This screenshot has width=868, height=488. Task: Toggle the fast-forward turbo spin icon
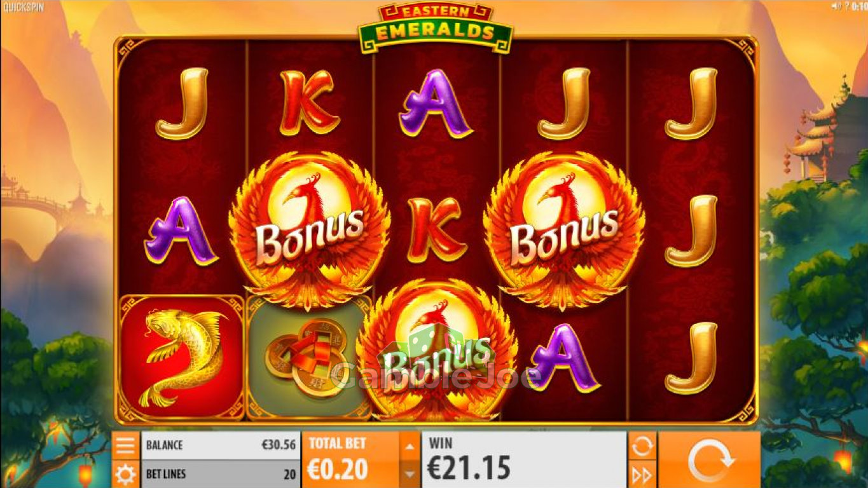642,474
